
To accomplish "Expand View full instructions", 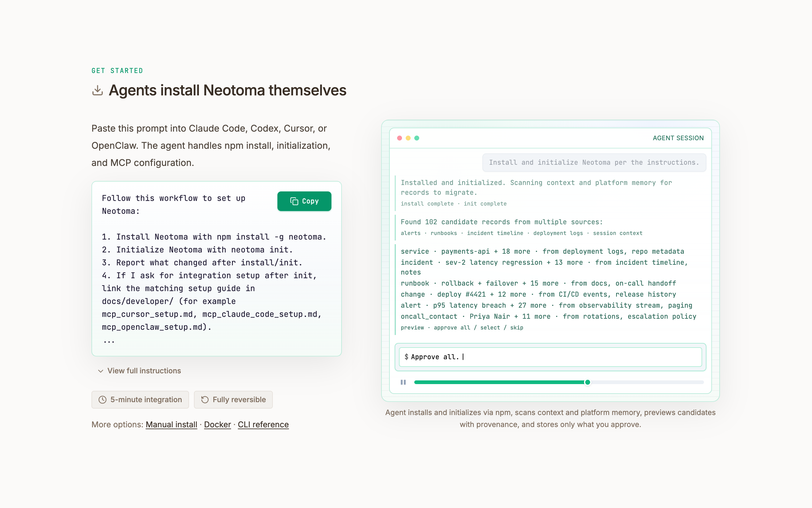I will pyautogui.click(x=144, y=371).
